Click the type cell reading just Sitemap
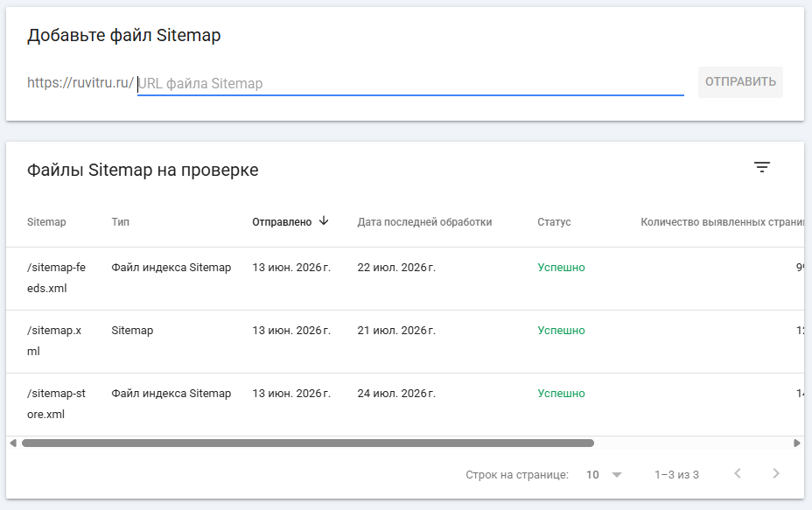The width and height of the screenshot is (812, 510). pyautogui.click(x=132, y=331)
